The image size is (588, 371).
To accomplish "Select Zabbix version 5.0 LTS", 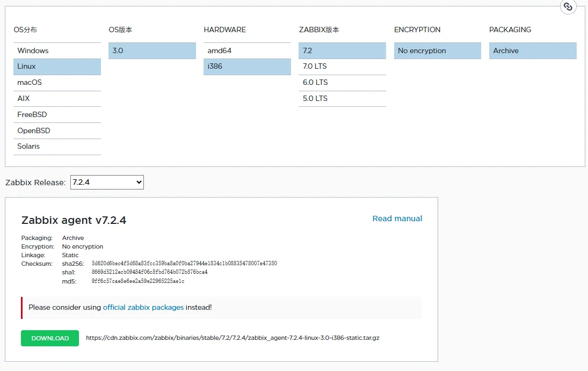I will click(343, 99).
